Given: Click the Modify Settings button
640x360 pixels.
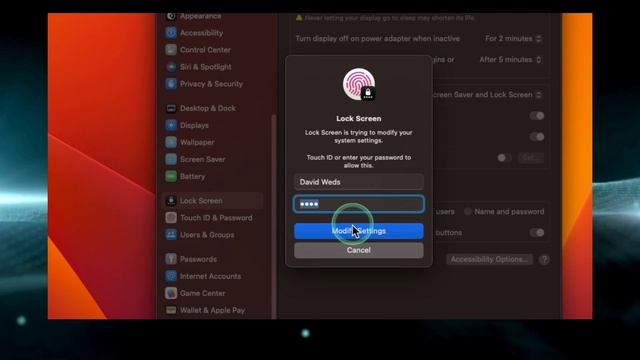Looking at the screenshot, I should pos(359,231).
